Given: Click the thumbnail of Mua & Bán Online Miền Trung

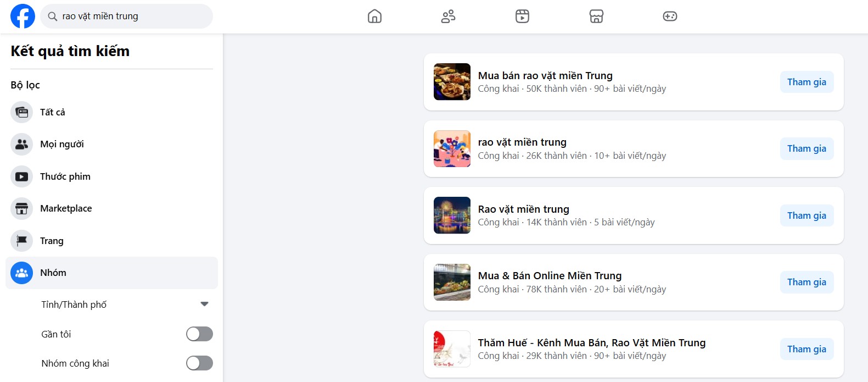Looking at the screenshot, I should click(x=452, y=282).
